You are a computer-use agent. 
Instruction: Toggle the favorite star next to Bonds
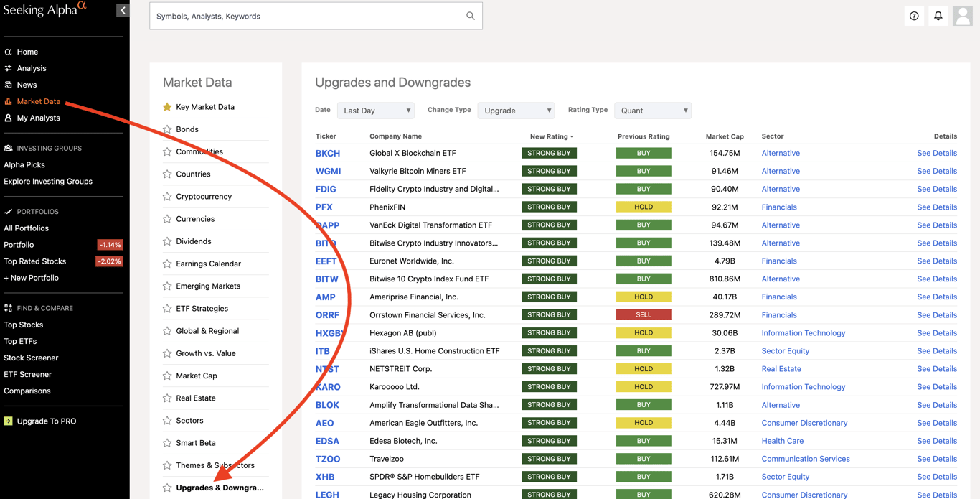(x=166, y=129)
